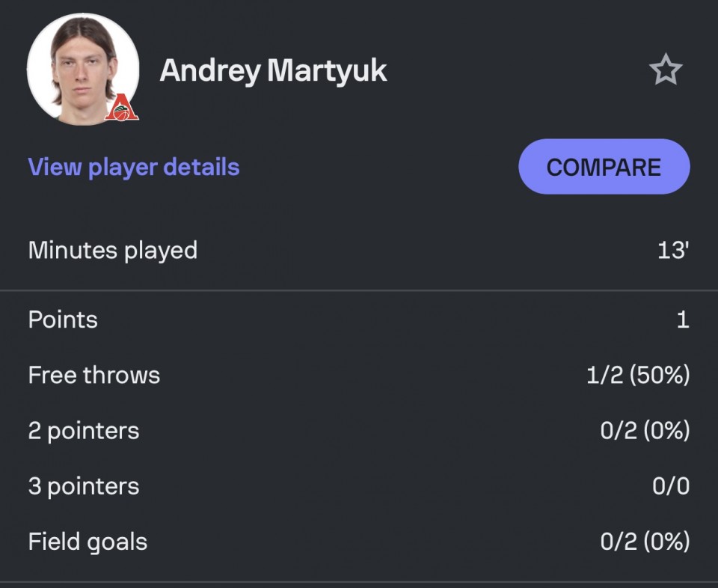
Task: Select the Field goals stat label
Action: pos(88,542)
